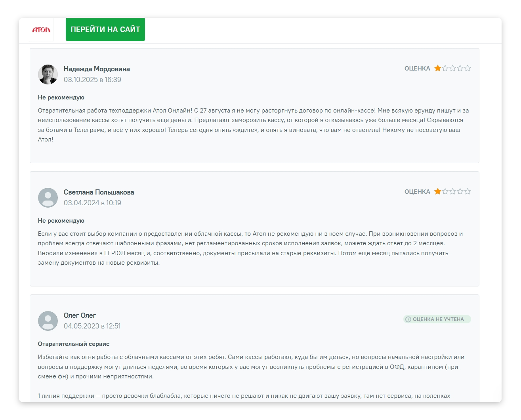Click the second empty star in Надежда's rating
The height and width of the screenshot is (420, 521).
click(x=445, y=68)
